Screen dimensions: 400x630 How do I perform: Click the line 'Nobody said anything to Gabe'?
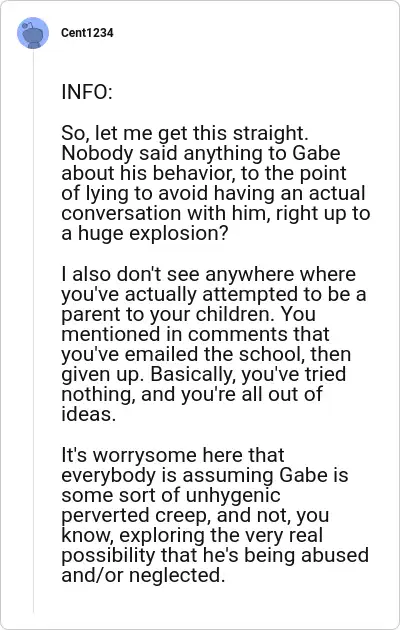click(201, 153)
